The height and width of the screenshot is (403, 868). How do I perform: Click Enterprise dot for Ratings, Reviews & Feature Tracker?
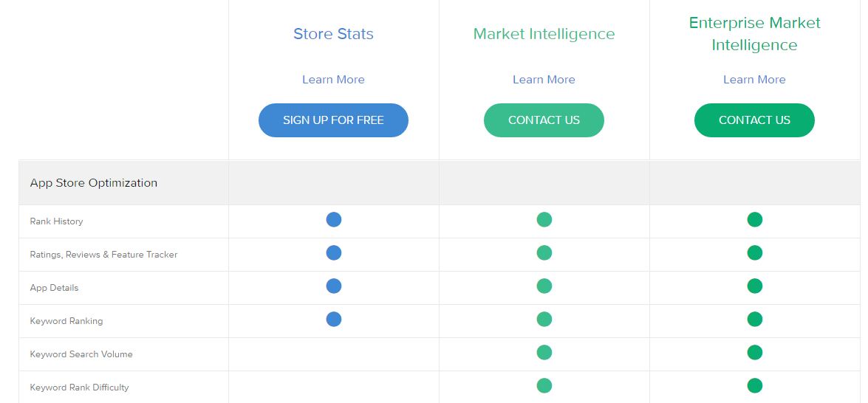pos(754,252)
